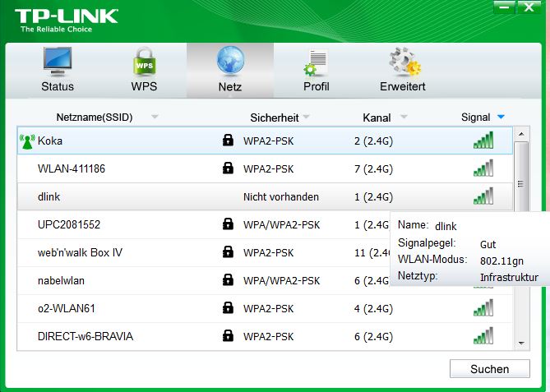This screenshot has height=392, width=550.
Task: Open the Profil document icon
Action: tap(316, 62)
